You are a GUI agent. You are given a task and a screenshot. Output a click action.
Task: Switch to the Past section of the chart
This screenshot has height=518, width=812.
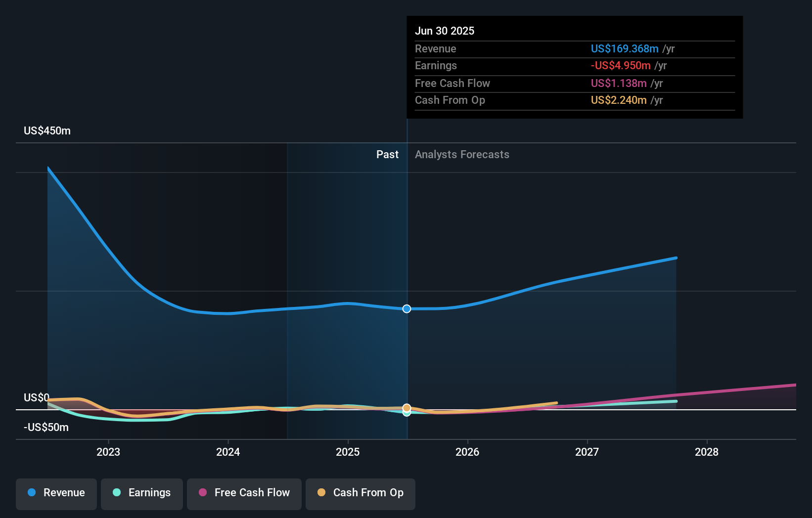pos(387,154)
